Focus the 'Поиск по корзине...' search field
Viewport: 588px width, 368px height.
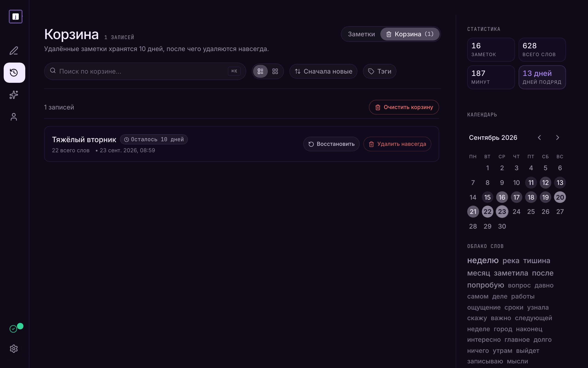(145, 71)
